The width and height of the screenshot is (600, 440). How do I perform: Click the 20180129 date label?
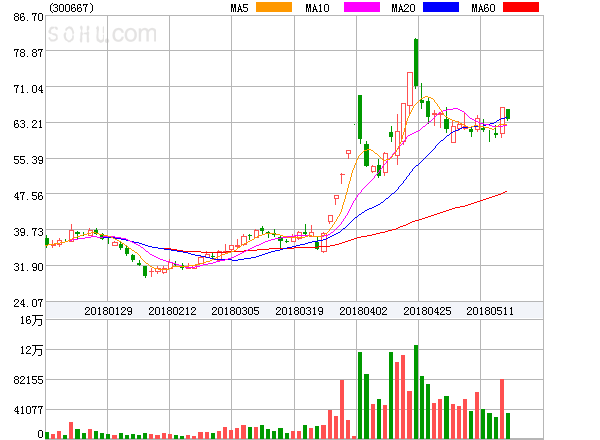pyautogui.click(x=108, y=311)
